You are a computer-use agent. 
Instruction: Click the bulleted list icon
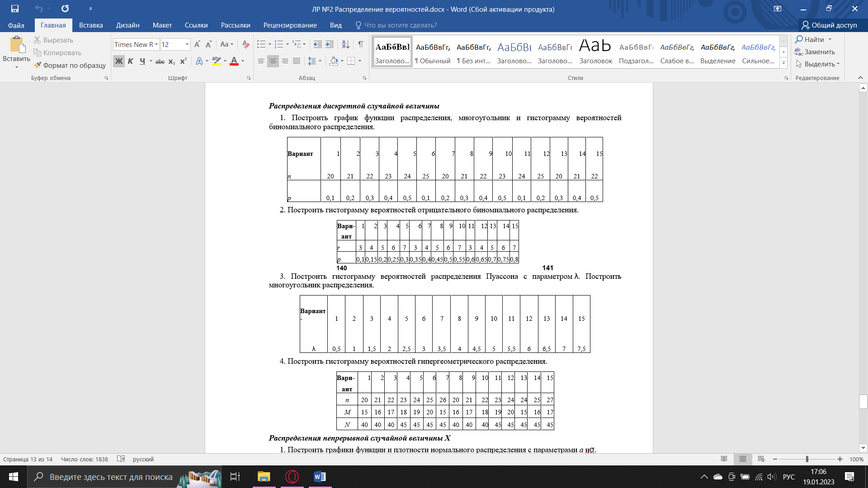point(261,44)
